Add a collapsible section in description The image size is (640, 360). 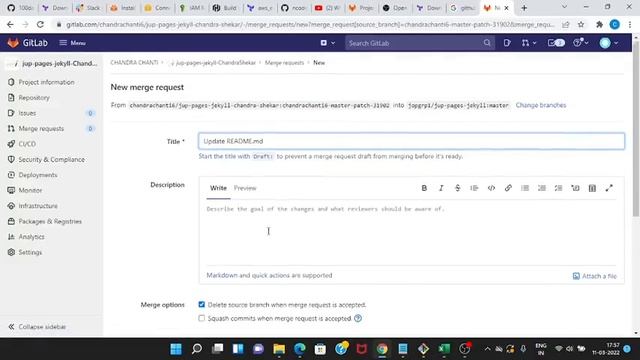coord(576,188)
